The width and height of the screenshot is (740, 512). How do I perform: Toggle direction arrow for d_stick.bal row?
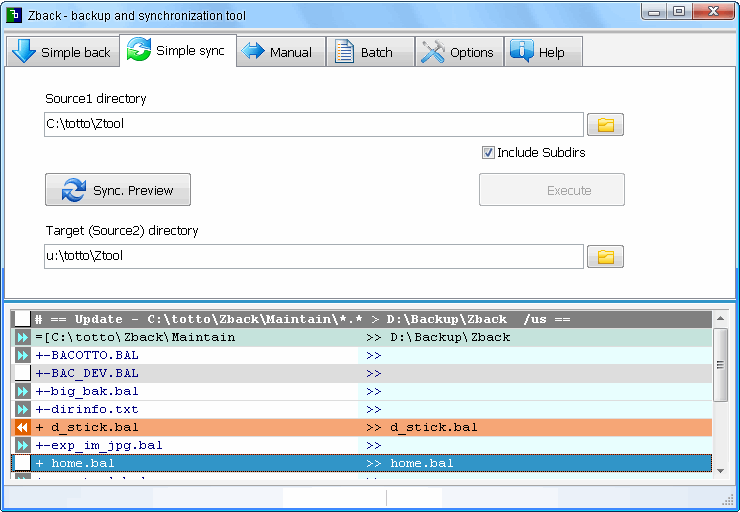[22, 427]
